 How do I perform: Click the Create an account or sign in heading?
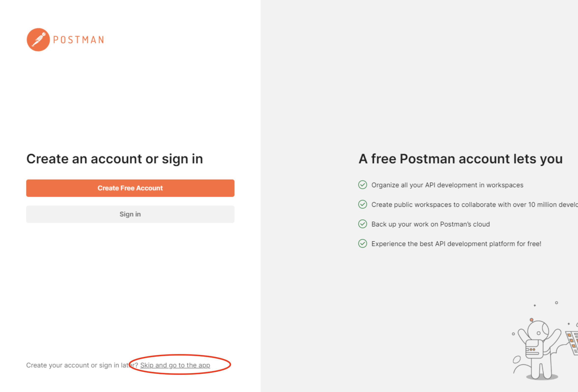[115, 159]
